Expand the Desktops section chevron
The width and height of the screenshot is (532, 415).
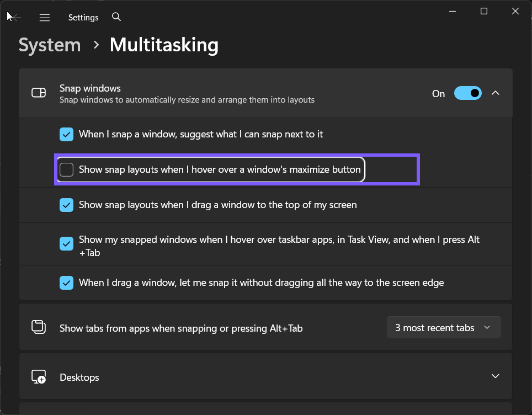[x=496, y=376]
